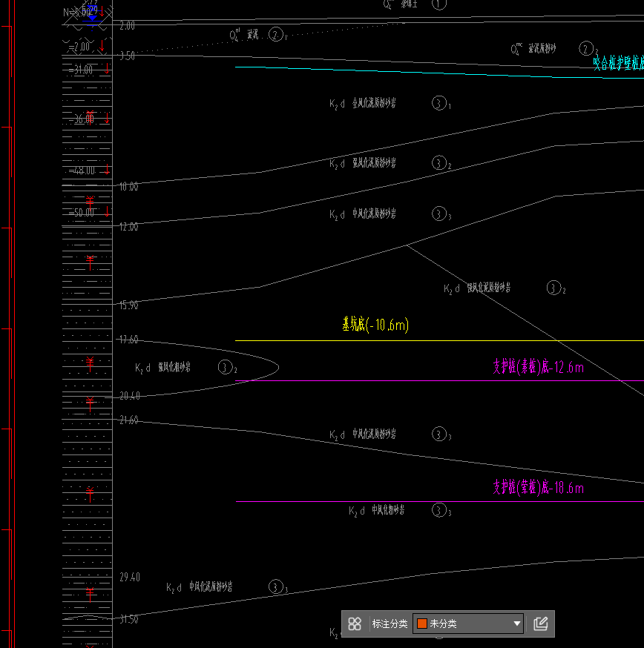This screenshot has width=644, height=648.
Task: Click the depth value 3.50 near the top
Action: coord(127,56)
